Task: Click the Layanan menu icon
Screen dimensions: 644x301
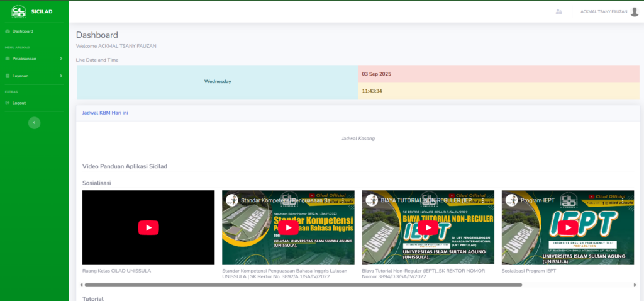Action: [8, 76]
